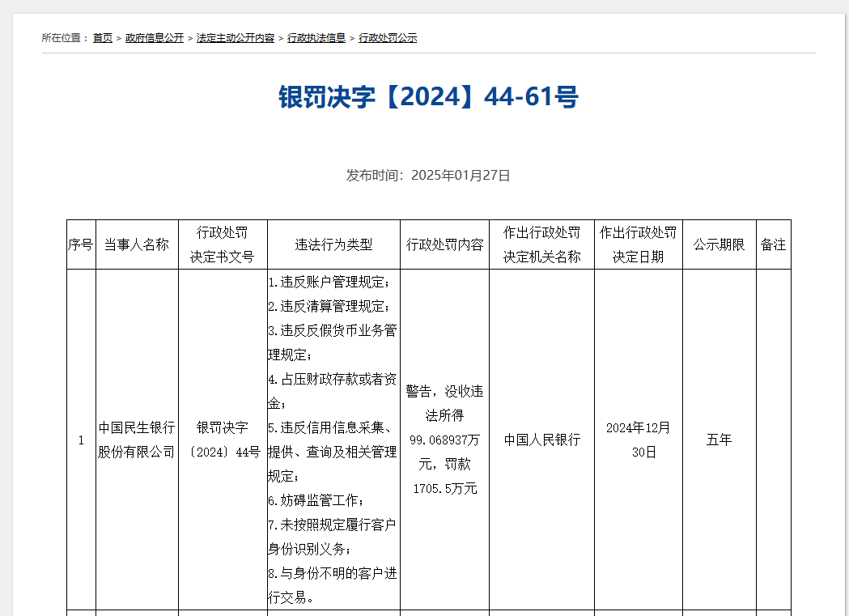This screenshot has width=849, height=616.
Task: Click violation item 4.占压财政存款或者资金
Action: [x=333, y=391]
